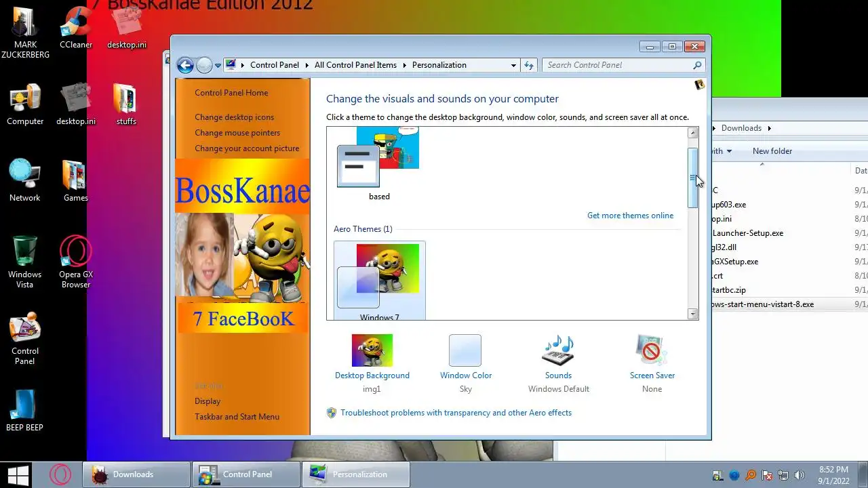
Task: Expand the arrow after Control Panel breadcrumb
Action: point(307,65)
